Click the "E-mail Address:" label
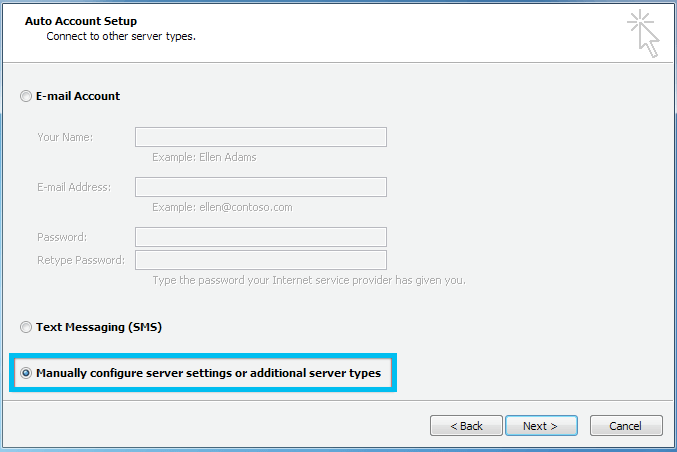The image size is (677, 452). 74,187
